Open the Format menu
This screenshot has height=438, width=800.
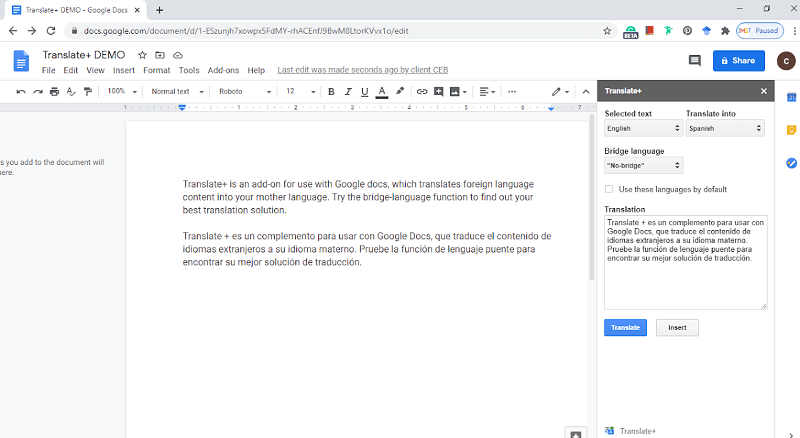tap(156, 70)
